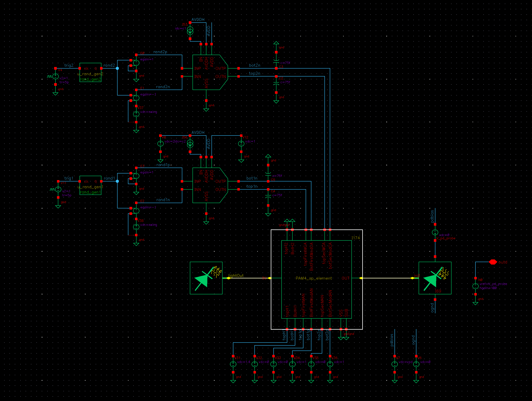Viewport: 532px width, 401px height.
Task: Click the topSecMCA pin label
Action: click(x=324, y=253)
